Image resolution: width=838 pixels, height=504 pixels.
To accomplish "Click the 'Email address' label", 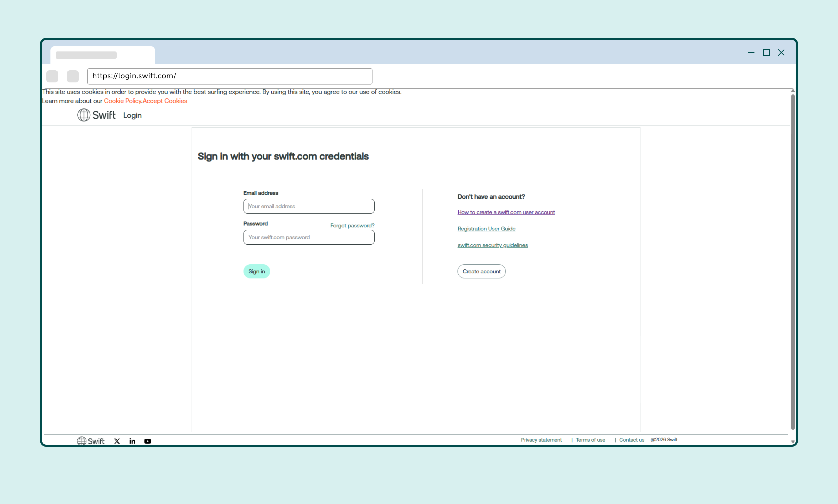I will 261,193.
